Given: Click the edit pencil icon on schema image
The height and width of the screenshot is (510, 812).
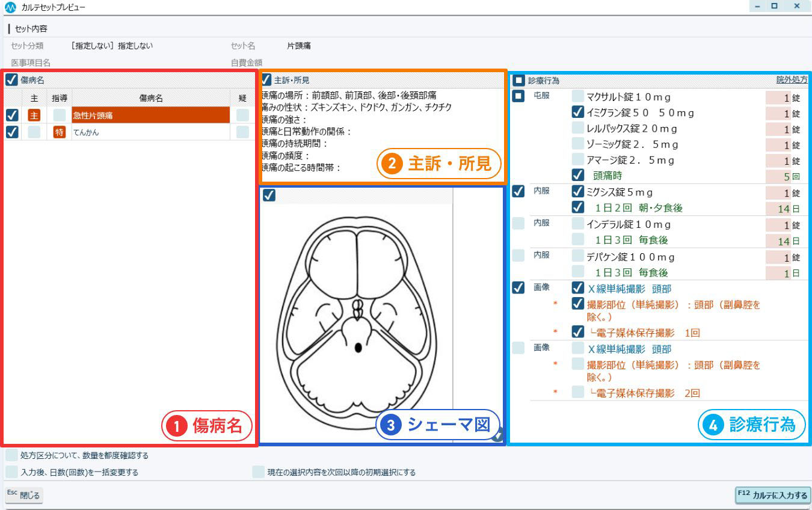Looking at the screenshot, I should [497, 436].
